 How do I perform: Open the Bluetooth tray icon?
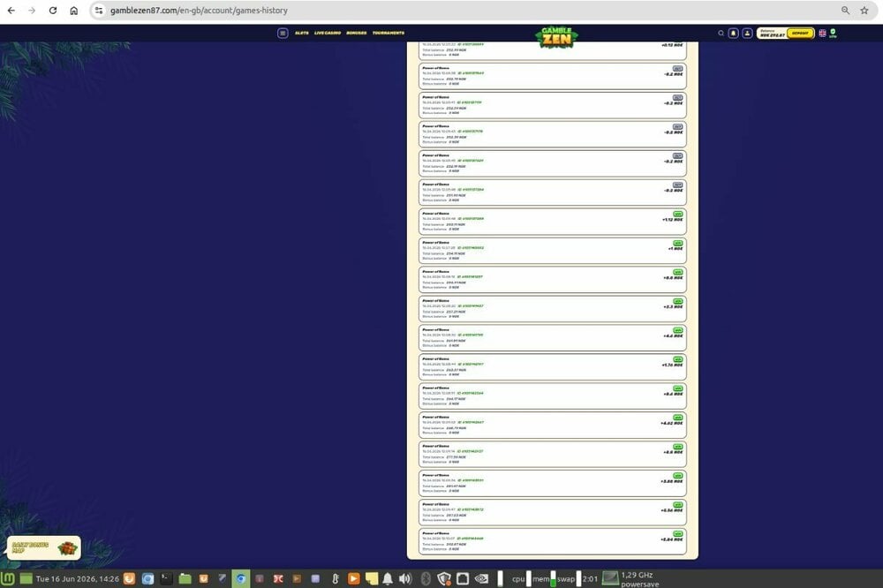tap(426, 578)
